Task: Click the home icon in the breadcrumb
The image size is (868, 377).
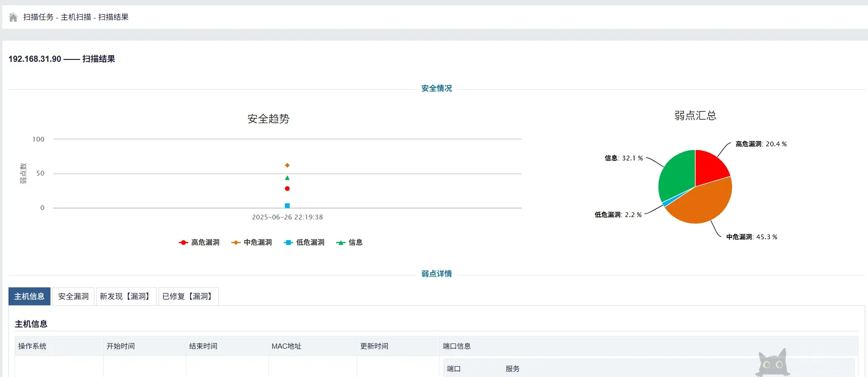Action: point(13,17)
